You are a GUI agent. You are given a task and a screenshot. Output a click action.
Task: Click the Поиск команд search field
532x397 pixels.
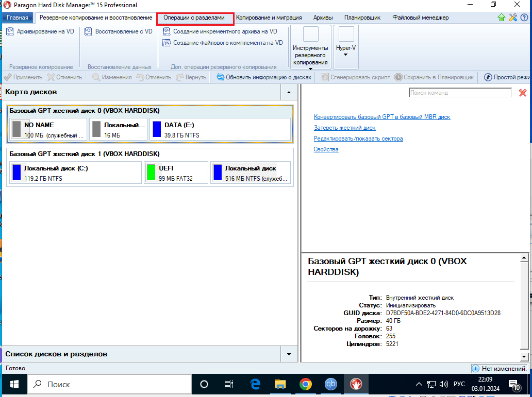[x=460, y=93]
